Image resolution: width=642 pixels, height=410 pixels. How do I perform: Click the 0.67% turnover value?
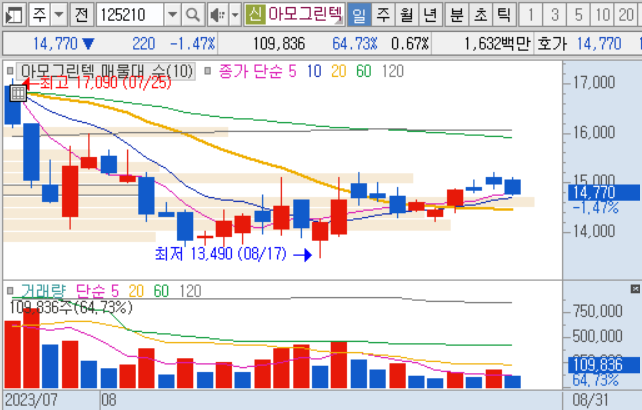point(410,43)
